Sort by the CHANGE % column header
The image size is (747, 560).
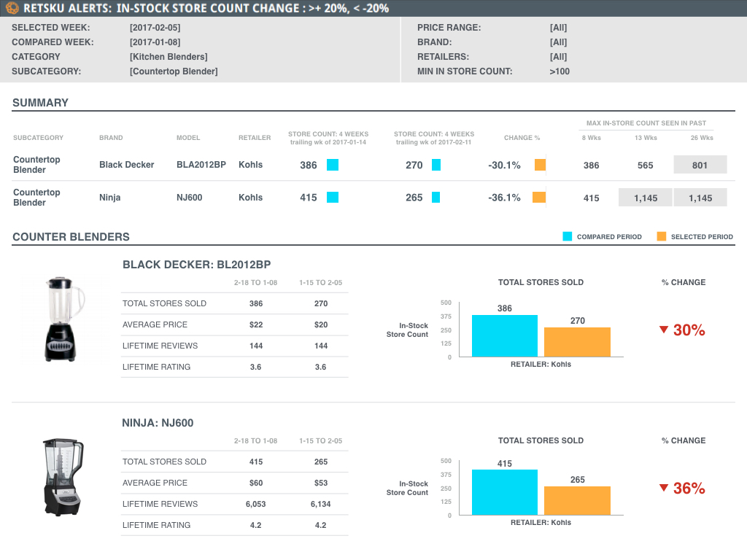coord(522,138)
